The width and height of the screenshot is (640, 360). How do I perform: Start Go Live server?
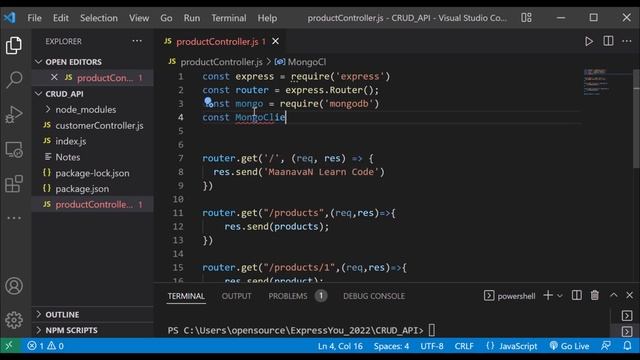point(569,346)
